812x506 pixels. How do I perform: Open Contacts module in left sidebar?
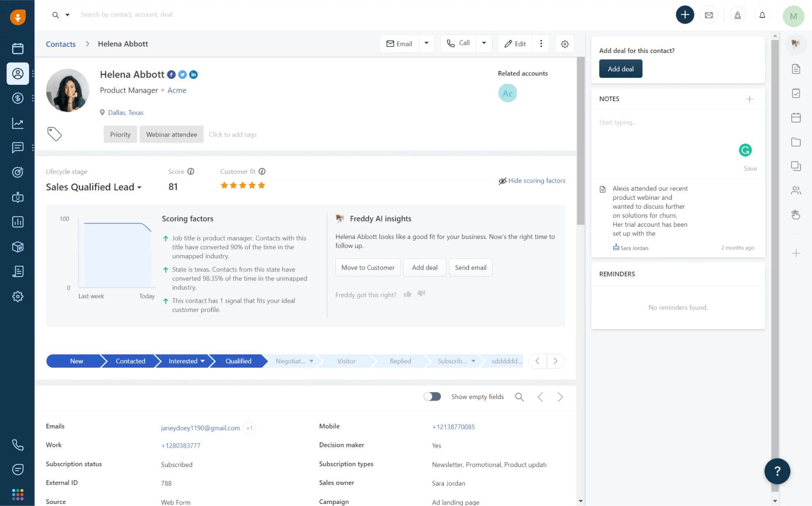pyautogui.click(x=17, y=74)
